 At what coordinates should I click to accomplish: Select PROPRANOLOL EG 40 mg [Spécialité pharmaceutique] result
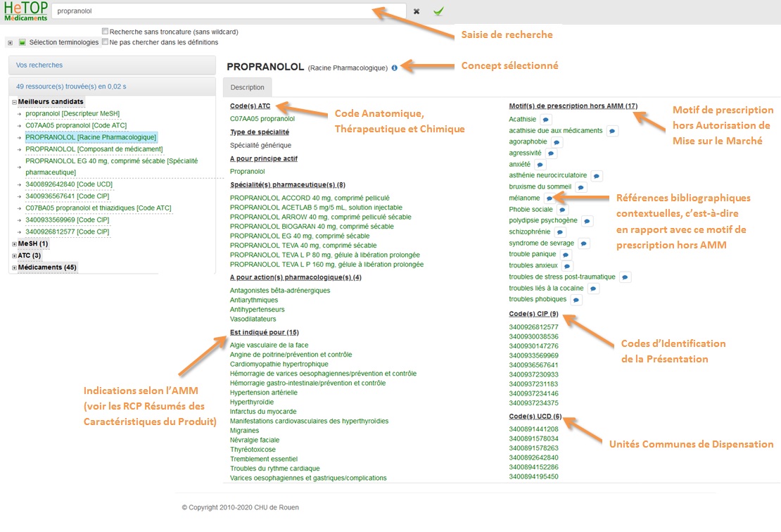coord(112,166)
